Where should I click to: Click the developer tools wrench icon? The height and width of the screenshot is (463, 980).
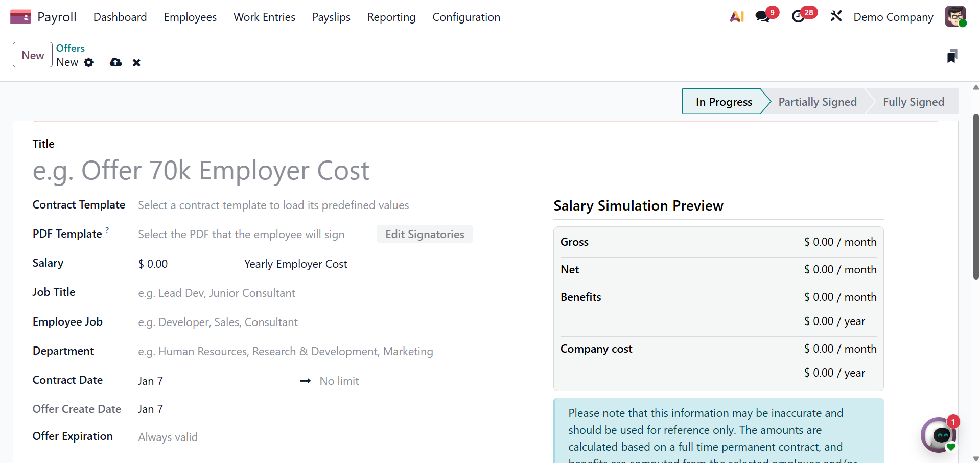tap(836, 17)
